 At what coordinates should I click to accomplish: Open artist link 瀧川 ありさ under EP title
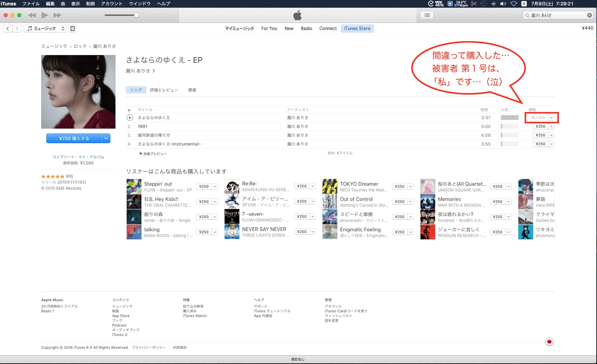pos(140,71)
